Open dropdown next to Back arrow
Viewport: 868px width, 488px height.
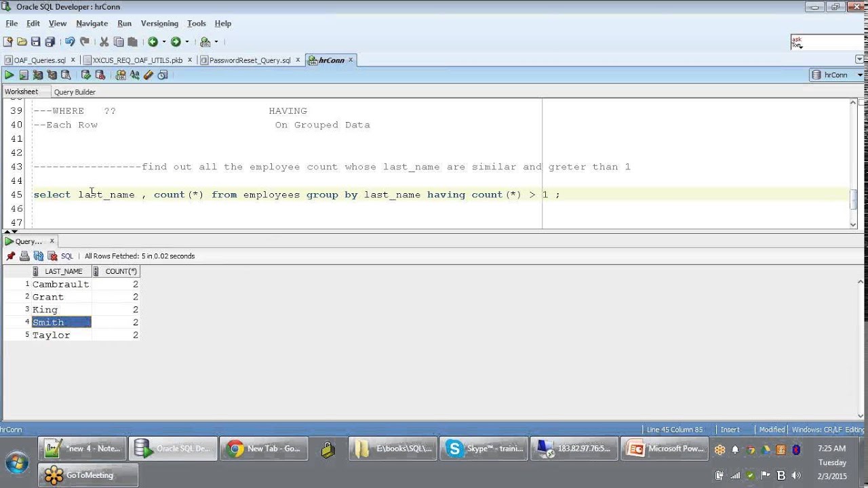click(x=163, y=42)
